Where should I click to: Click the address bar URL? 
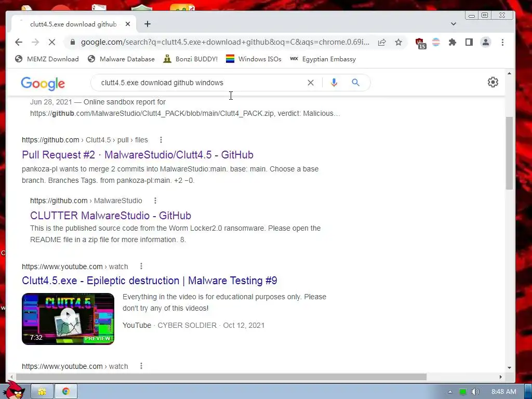[x=225, y=42]
